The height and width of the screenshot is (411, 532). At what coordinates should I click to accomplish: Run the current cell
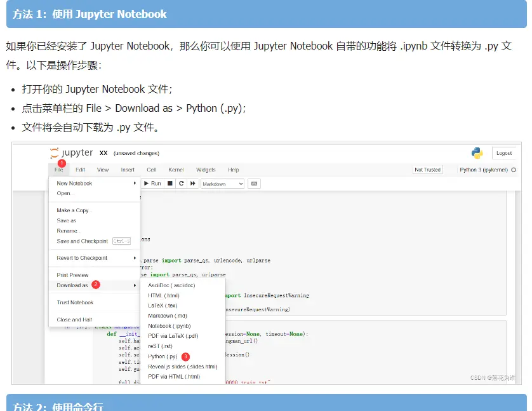(x=152, y=184)
